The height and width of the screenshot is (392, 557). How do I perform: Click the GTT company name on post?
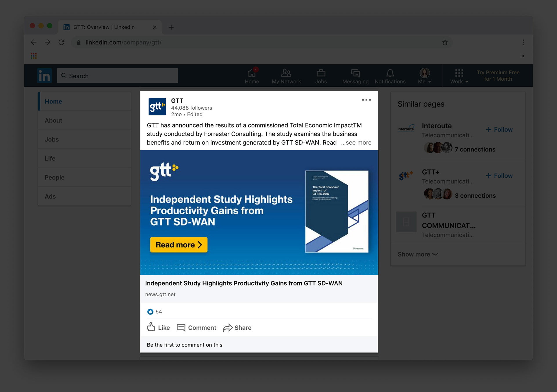177,101
